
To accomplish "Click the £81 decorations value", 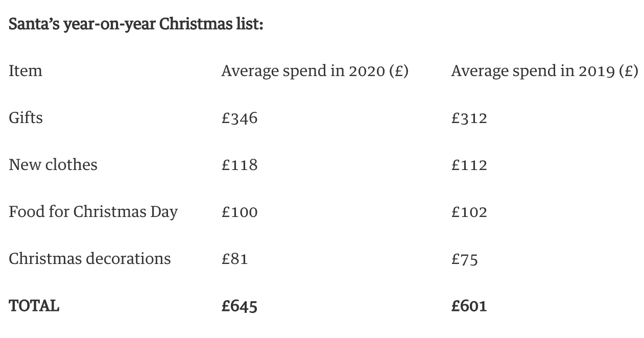I will tap(235, 259).
